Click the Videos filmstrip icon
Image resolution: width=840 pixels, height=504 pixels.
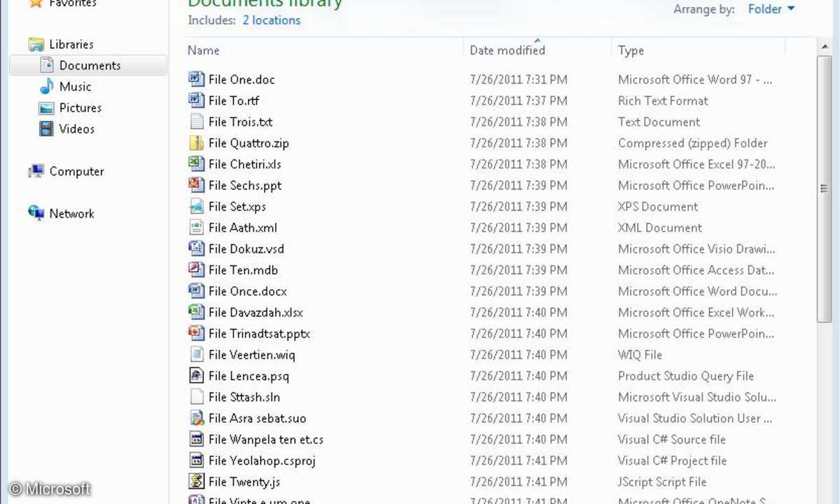coord(47,129)
